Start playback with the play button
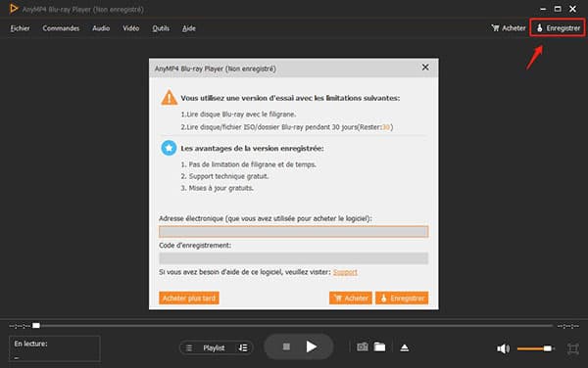 click(311, 346)
